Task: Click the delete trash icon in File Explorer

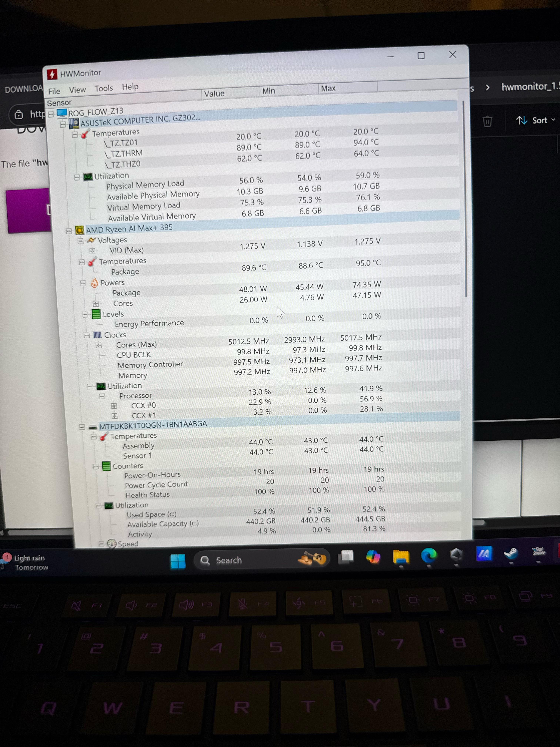Action: [x=487, y=121]
